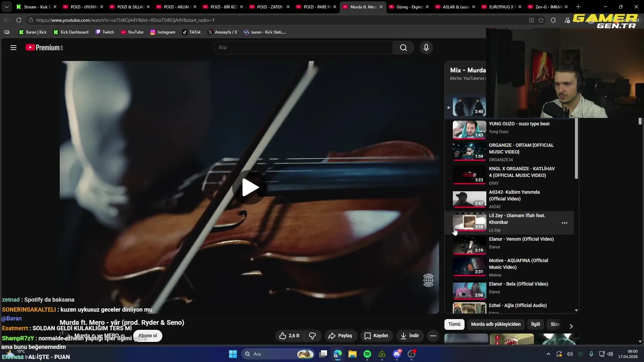Switch to the Zen-G - İMKAN tab

547,7
